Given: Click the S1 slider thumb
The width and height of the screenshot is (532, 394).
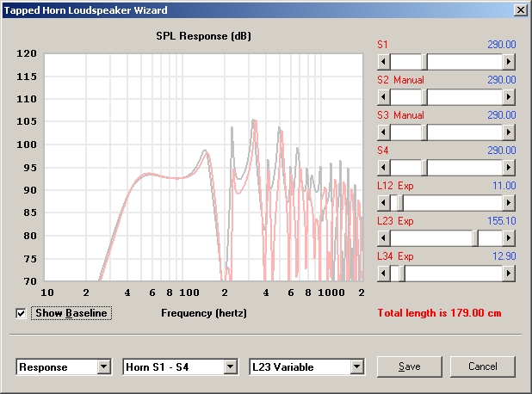Looking at the screenshot, I should 424,62.
